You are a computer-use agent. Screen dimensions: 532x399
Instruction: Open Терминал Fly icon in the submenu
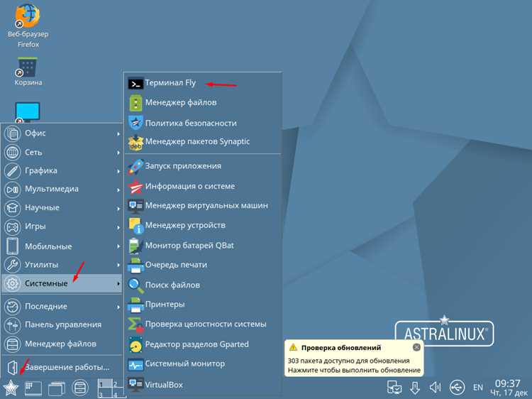coord(135,84)
